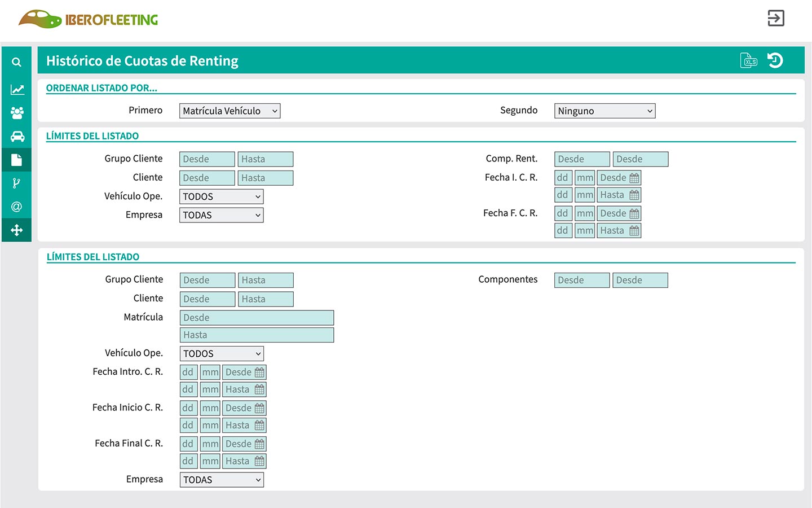Screen dimensions: 812x508
Task: Export the listing to XLS
Action: (x=749, y=60)
